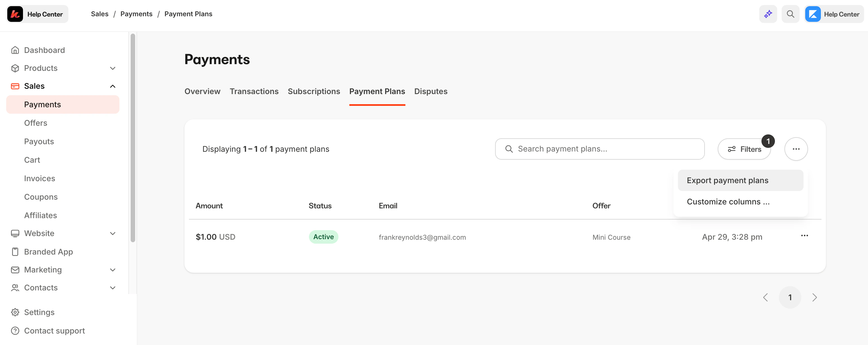Click the Settings gear icon
The image size is (868, 345).
tap(15, 312)
